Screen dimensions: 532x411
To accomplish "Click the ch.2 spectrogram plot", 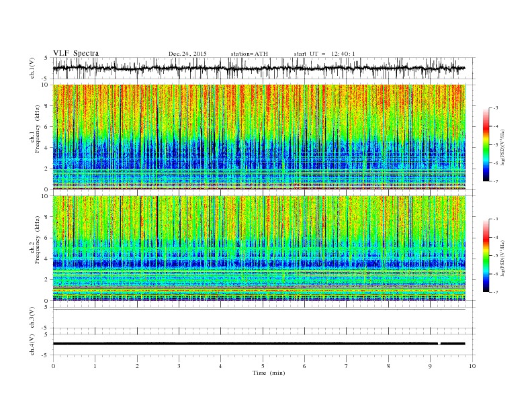I will pos(259,248).
